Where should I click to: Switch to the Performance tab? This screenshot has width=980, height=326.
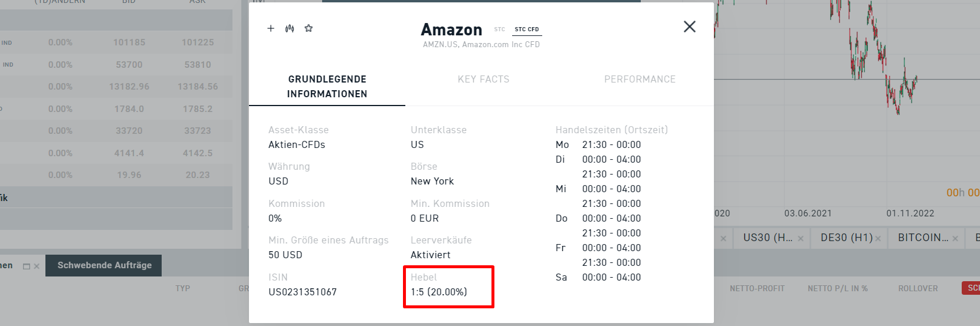640,79
